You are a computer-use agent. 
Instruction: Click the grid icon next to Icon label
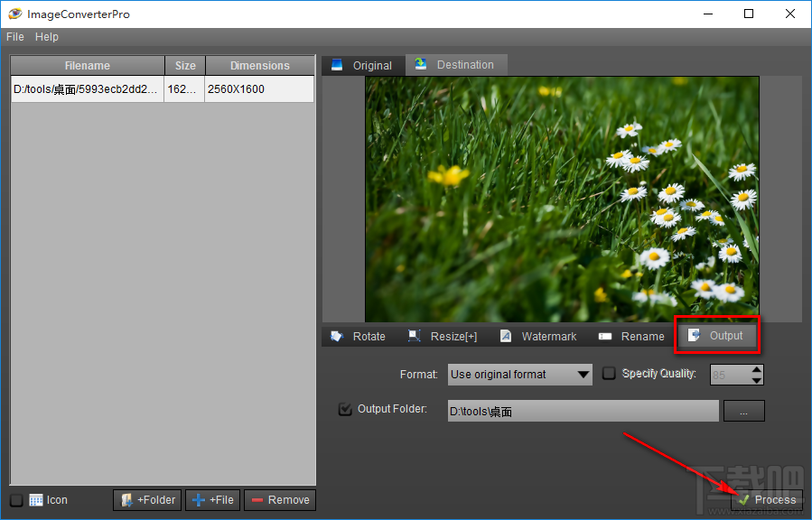(36, 500)
